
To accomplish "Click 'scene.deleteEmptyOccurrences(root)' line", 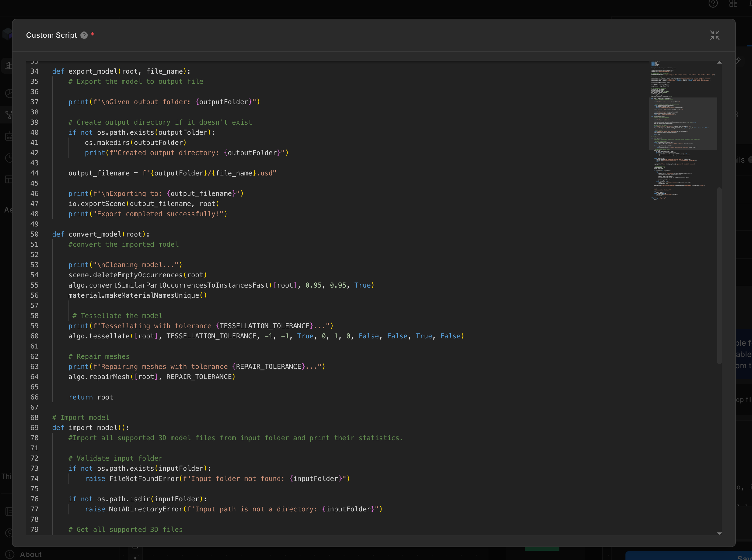I will (x=138, y=275).
